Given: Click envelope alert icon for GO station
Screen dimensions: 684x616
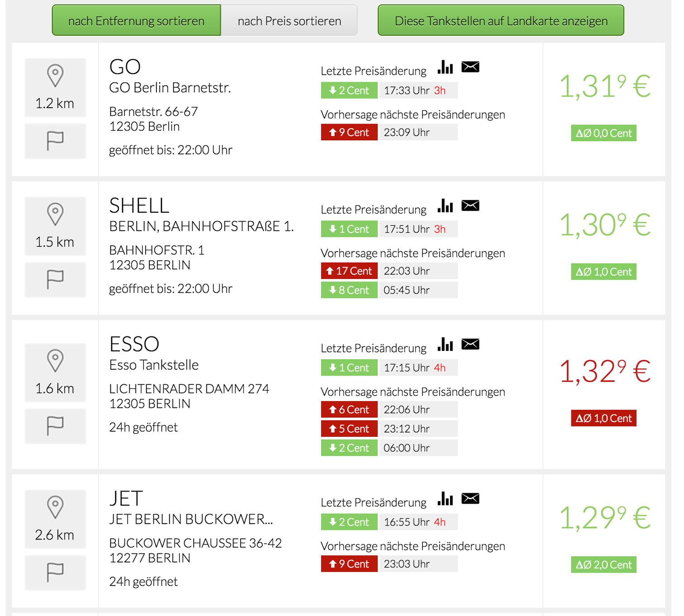Looking at the screenshot, I should point(470,67).
